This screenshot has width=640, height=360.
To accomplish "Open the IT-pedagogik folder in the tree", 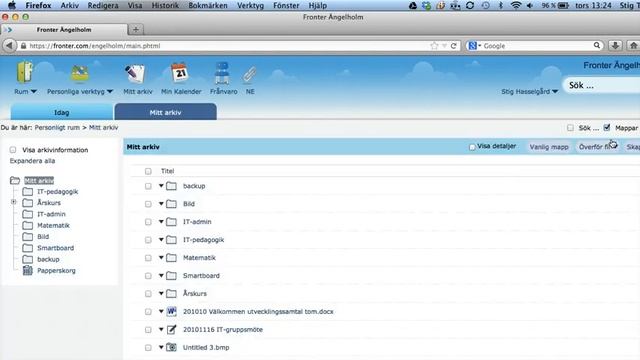I will (58, 191).
